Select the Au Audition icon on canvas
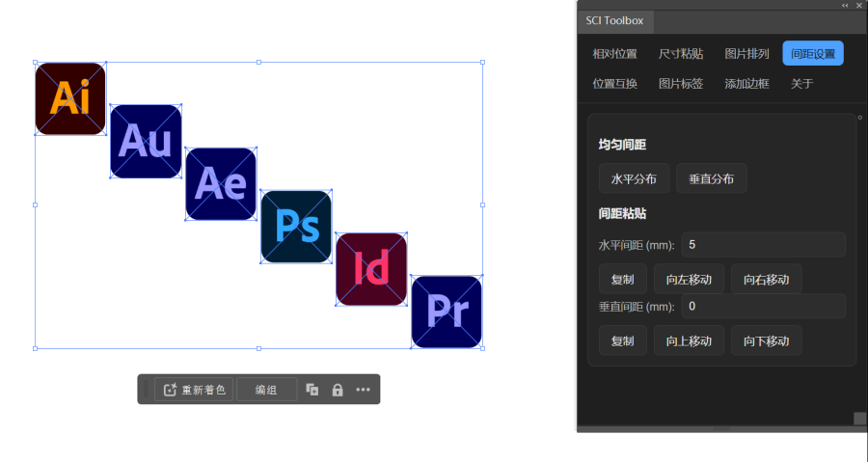Image resolution: width=868 pixels, height=462 pixels. [x=147, y=141]
